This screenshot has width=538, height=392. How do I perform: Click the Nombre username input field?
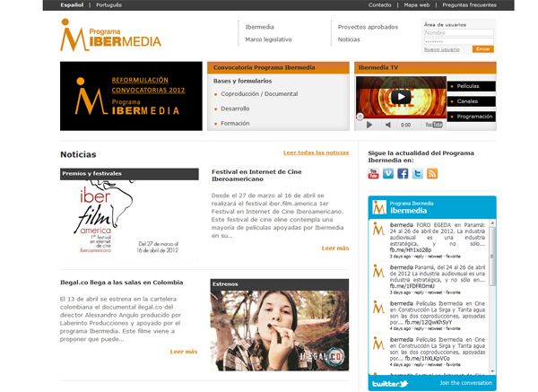tap(459, 33)
